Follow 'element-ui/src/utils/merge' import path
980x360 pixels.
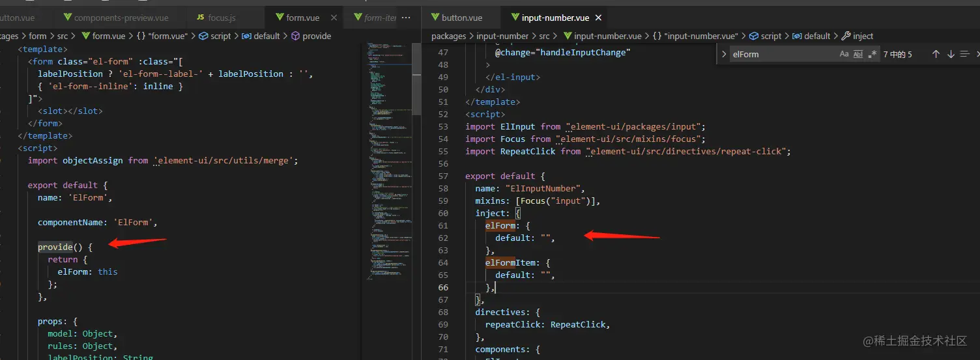click(225, 160)
